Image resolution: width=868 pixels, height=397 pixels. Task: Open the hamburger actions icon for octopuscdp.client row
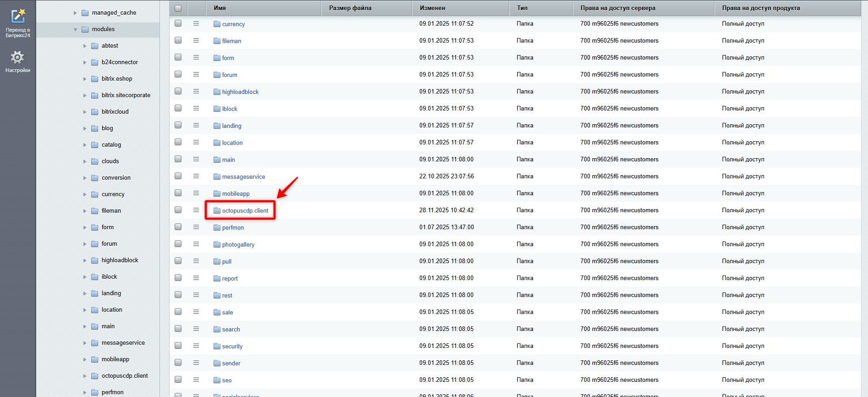[196, 210]
